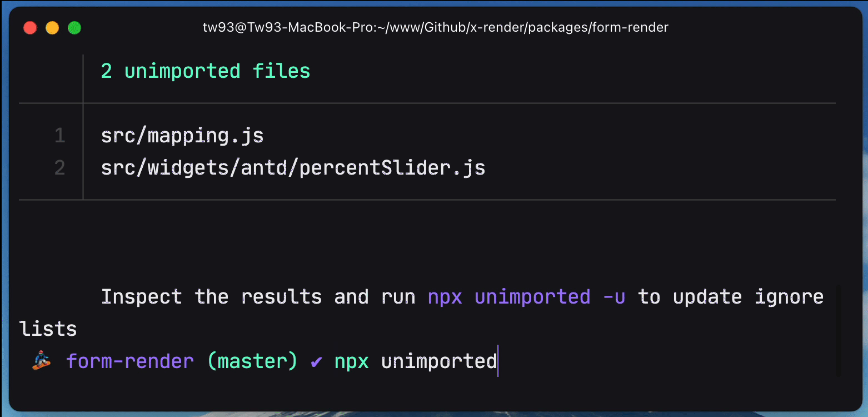Click the word 'lists' on wrapped line
868x417 pixels.
(x=48, y=329)
